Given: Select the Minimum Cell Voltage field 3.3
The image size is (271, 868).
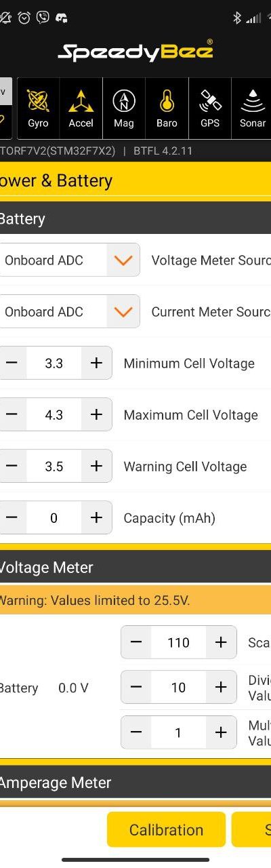Looking at the screenshot, I should tap(54, 363).
